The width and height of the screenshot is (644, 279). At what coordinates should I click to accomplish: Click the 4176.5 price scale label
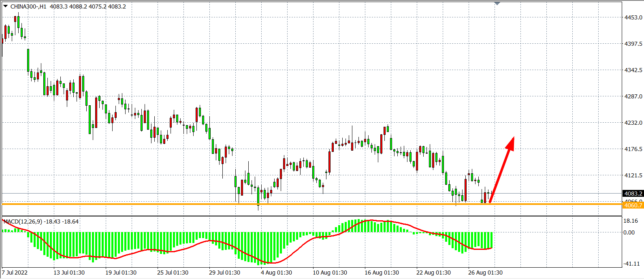[633, 149]
